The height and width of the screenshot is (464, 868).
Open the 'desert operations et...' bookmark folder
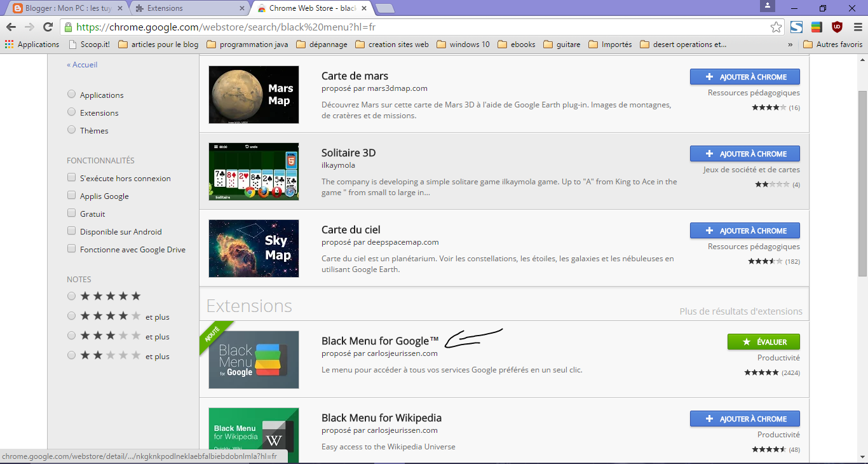(x=683, y=44)
